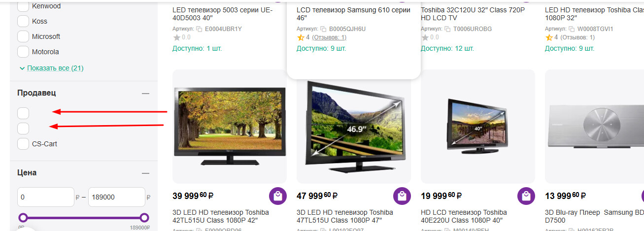
Task: Add Toshiba 47TL515U TV to cart
Action: 402,196
